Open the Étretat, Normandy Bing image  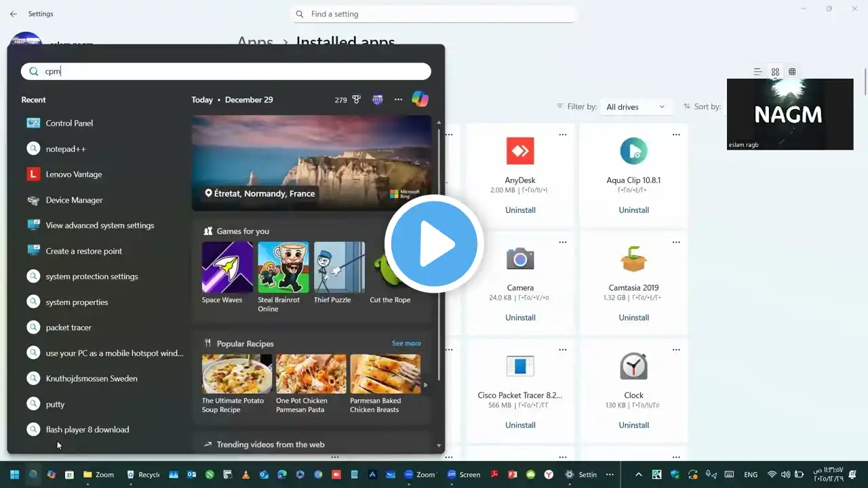pos(311,163)
